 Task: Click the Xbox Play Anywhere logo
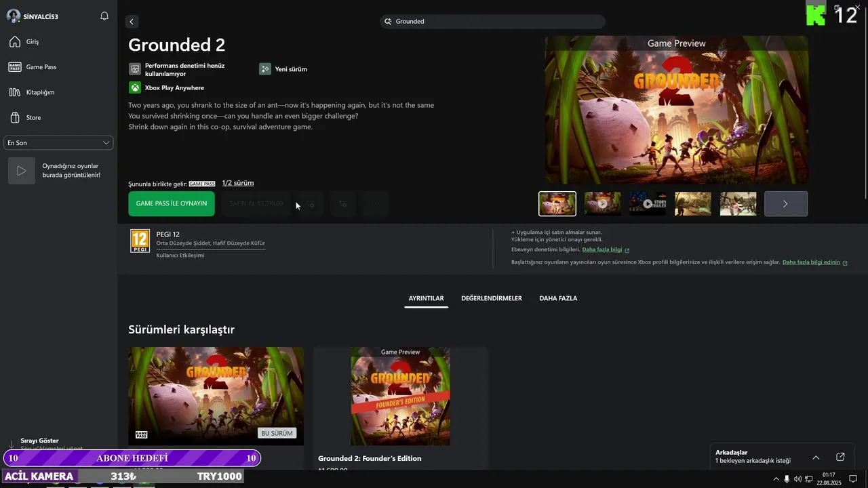[135, 88]
